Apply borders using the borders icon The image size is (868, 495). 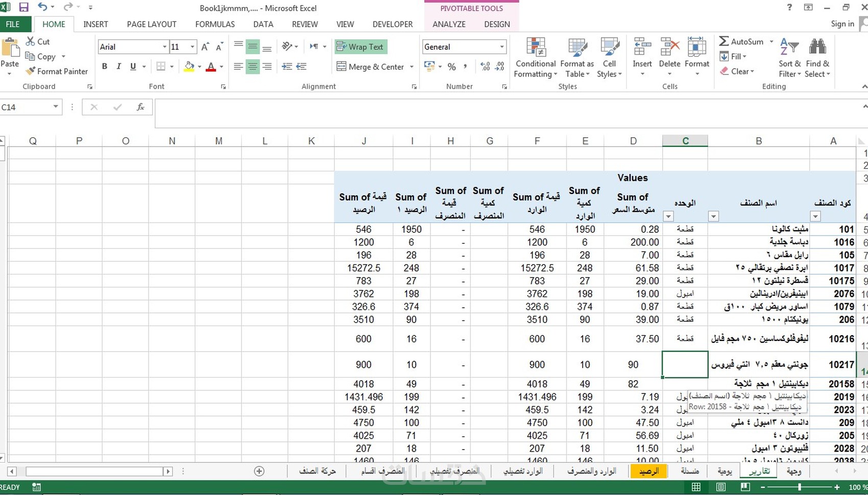click(x=161, y=66)
